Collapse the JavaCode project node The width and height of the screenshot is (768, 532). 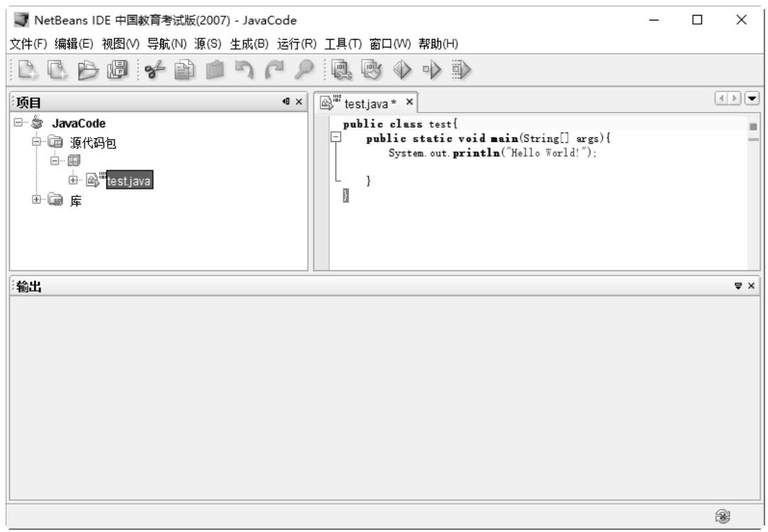(18, 122)
